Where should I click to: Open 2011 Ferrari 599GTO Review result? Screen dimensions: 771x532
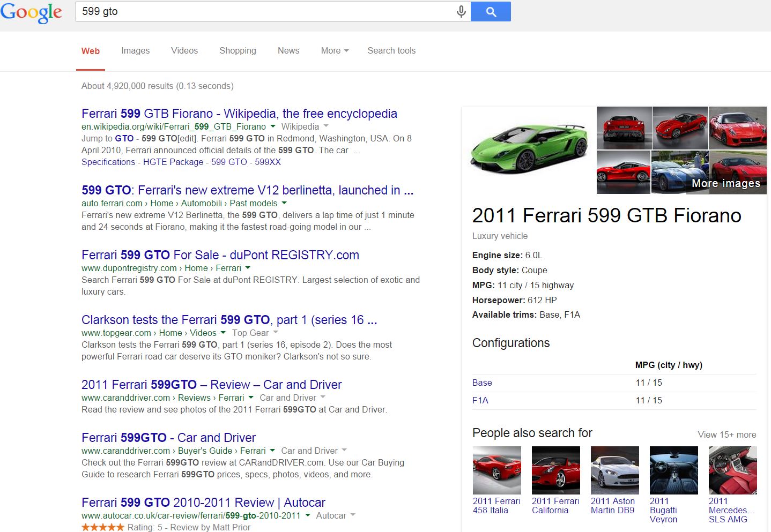tap(211, 385)
